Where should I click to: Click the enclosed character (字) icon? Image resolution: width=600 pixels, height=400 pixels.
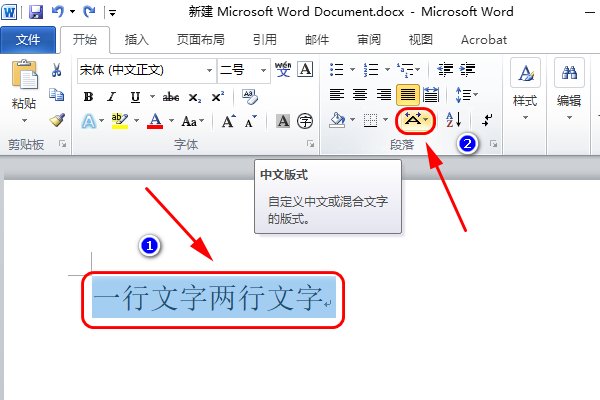[x=305, y=121]
